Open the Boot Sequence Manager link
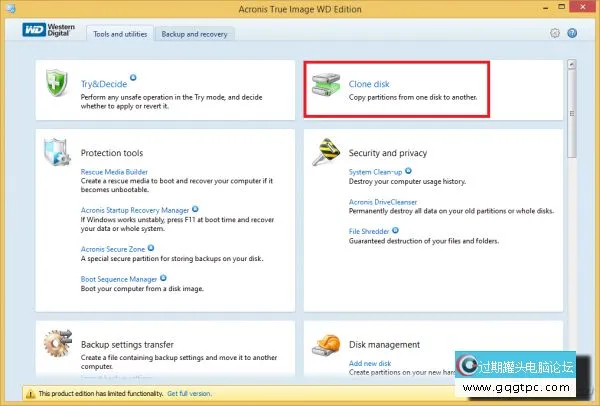Image resolution: width=600 pixels, height=406 pixels. [x=118, y=279]
